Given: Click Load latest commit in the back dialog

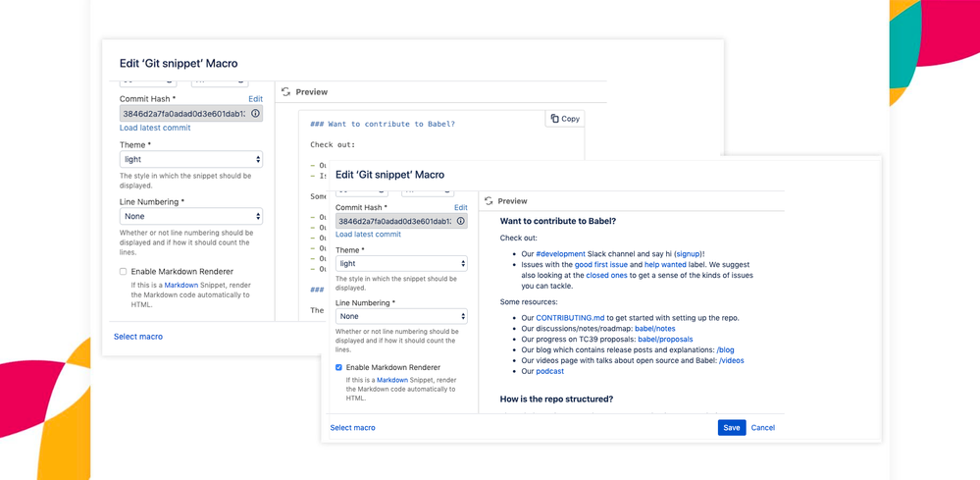Looking at the screenshot, I should pyautogui.click(x=155, y=128).
